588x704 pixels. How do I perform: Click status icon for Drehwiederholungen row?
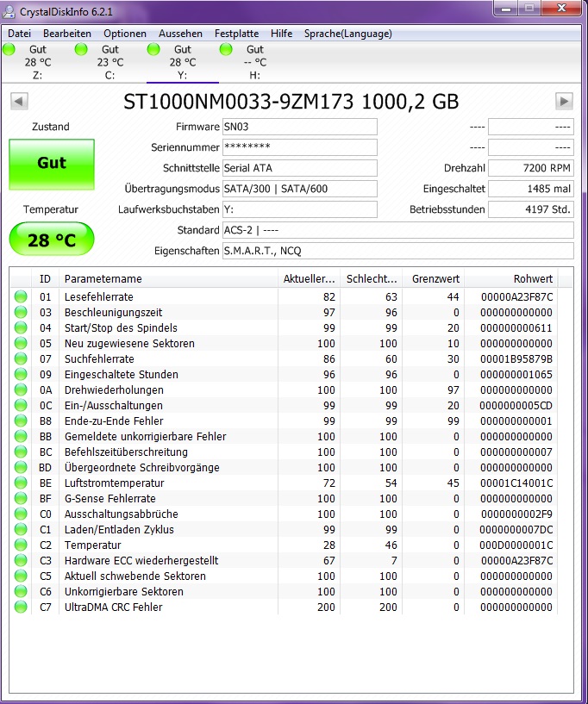pos(21,389)
